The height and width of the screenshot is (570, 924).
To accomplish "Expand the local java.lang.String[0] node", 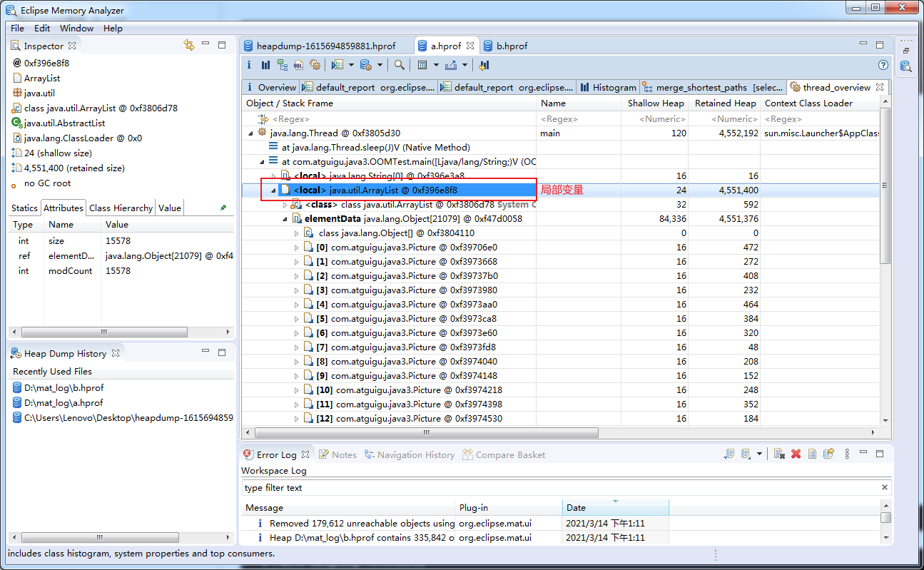I will tap(274, 176).
